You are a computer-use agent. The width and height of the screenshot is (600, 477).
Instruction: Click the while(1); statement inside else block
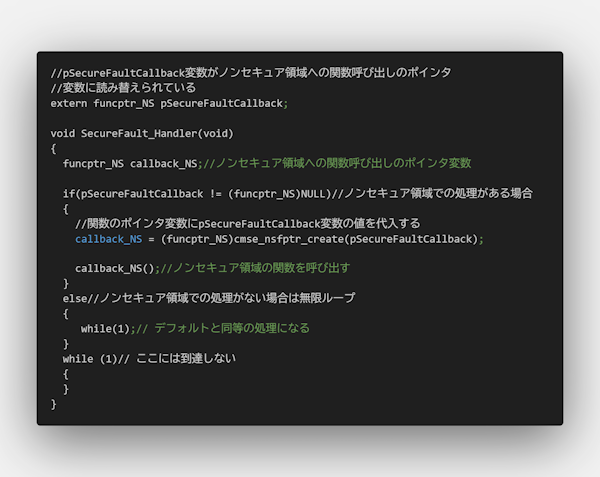[105, 328]
